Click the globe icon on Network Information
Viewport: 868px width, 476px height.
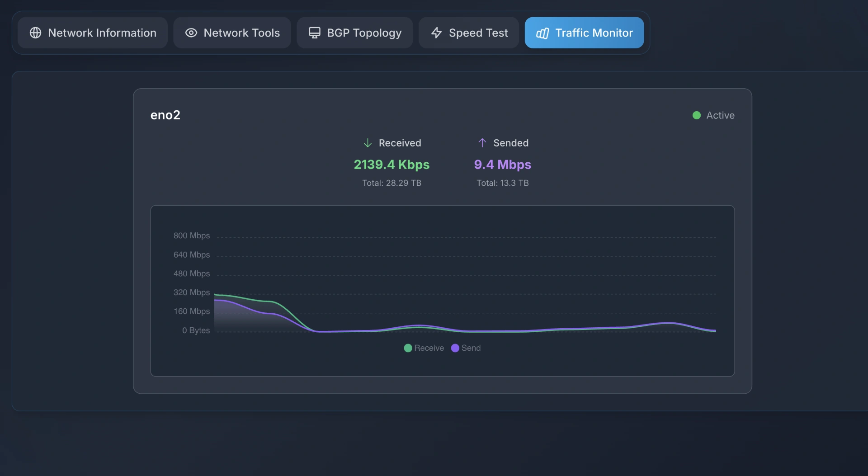(35, 33)
